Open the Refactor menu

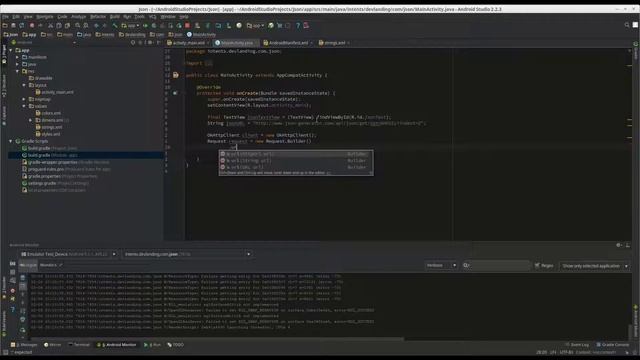click(98, 17)
